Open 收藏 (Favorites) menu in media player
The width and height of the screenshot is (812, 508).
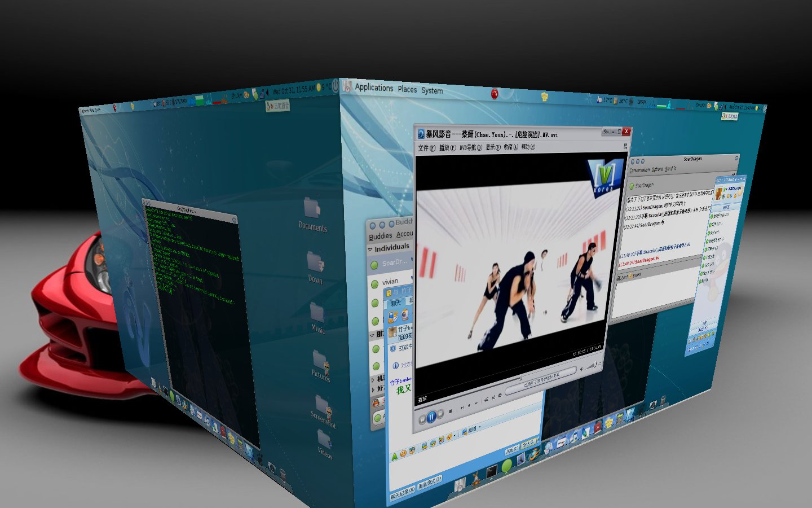[510, 147]
